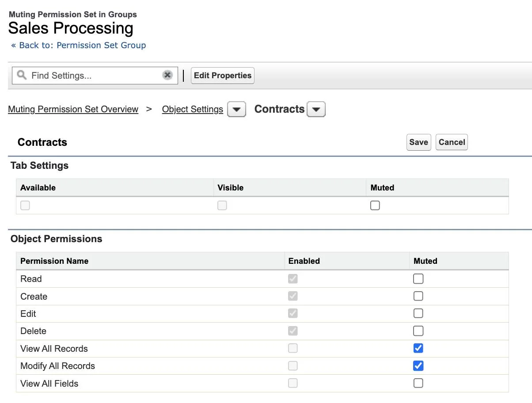The image size is (532, 403).
Task: Click the search magnifier icon
Action: point(22,75)
